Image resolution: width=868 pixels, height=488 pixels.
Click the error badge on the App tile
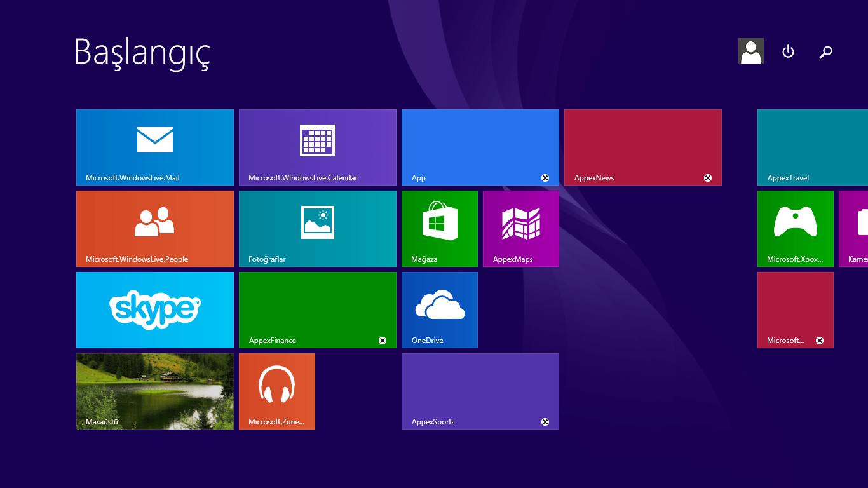545,178
